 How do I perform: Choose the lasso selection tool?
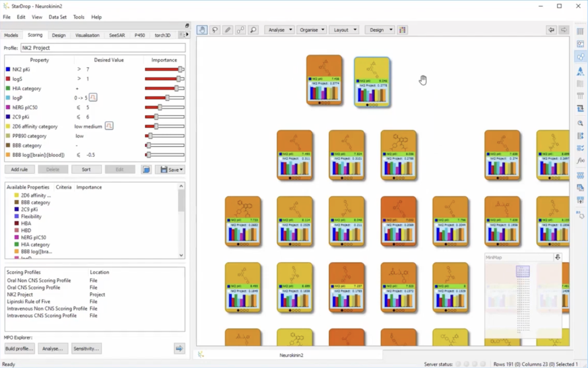(x=215, y=30)
